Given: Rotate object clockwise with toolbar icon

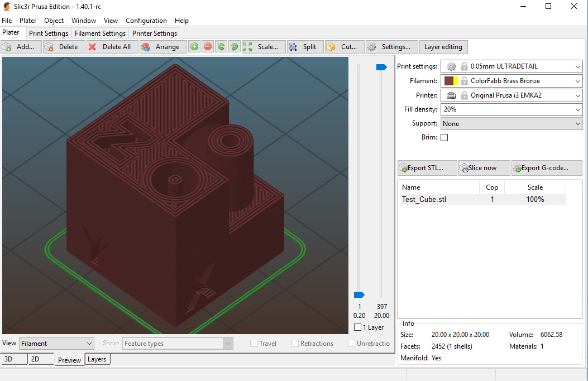Looking at the screenshot, I should tap(235, 47).
